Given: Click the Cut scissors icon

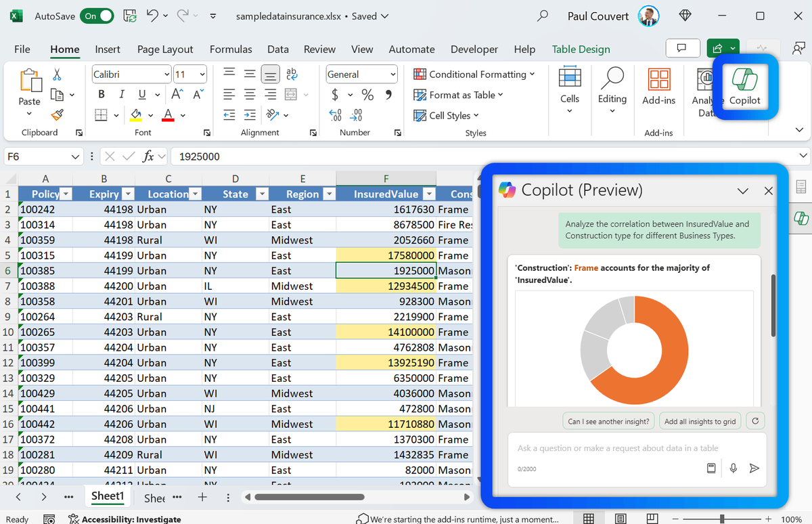Looking at the screenshot, I should coord(58,74).
